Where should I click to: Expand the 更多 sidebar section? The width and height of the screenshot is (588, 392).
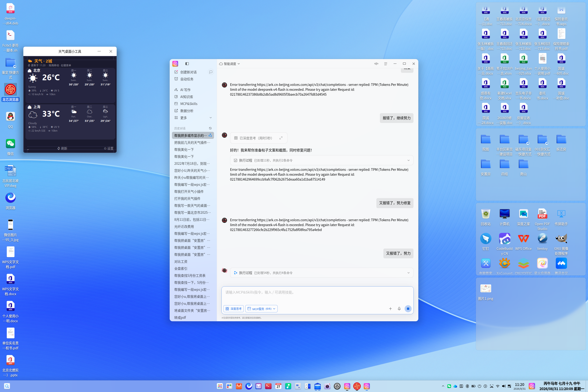(193, 118)
